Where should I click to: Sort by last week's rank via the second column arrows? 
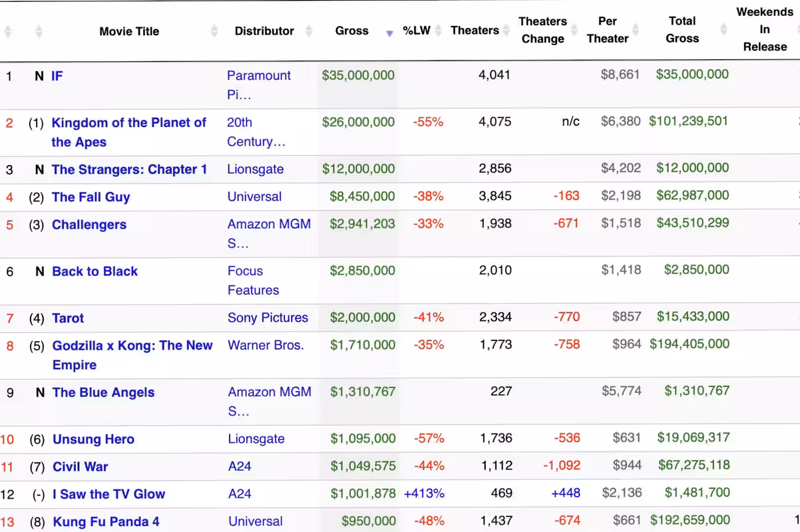tap(39, 31)
